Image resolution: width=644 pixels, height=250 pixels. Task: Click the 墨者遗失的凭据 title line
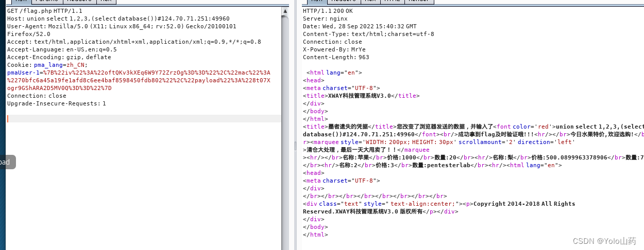point(473,127)
